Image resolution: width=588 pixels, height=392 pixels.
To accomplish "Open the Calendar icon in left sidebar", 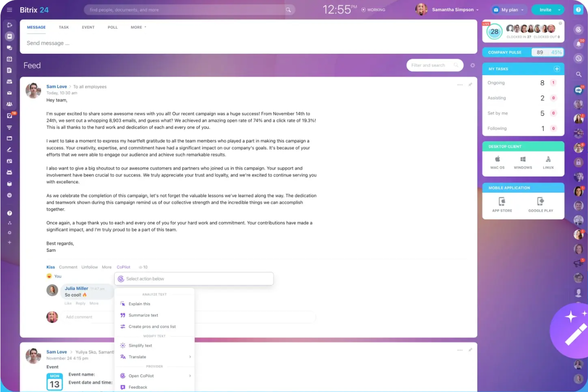I will coord(9,60).
